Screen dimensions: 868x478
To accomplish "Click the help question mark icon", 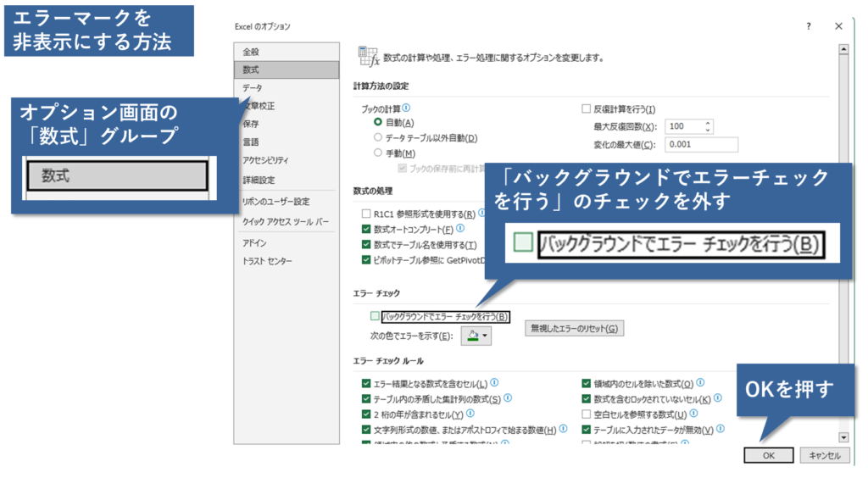I will [808, 27].
